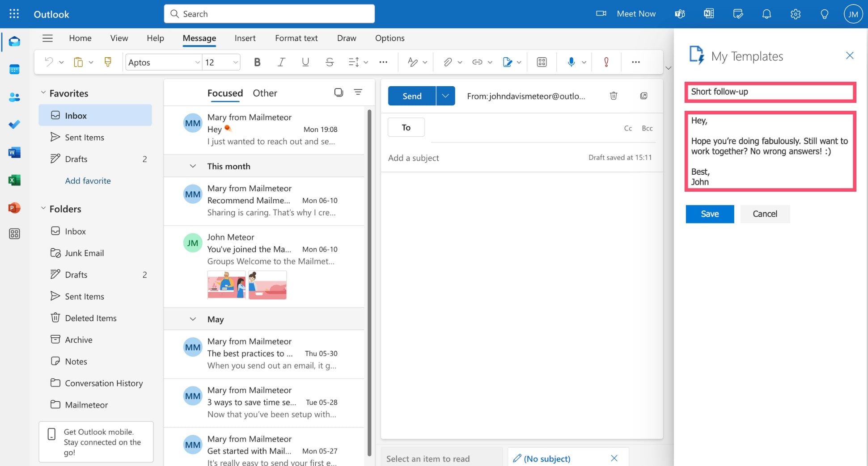Toggle italic formatting

pos(281,62)
